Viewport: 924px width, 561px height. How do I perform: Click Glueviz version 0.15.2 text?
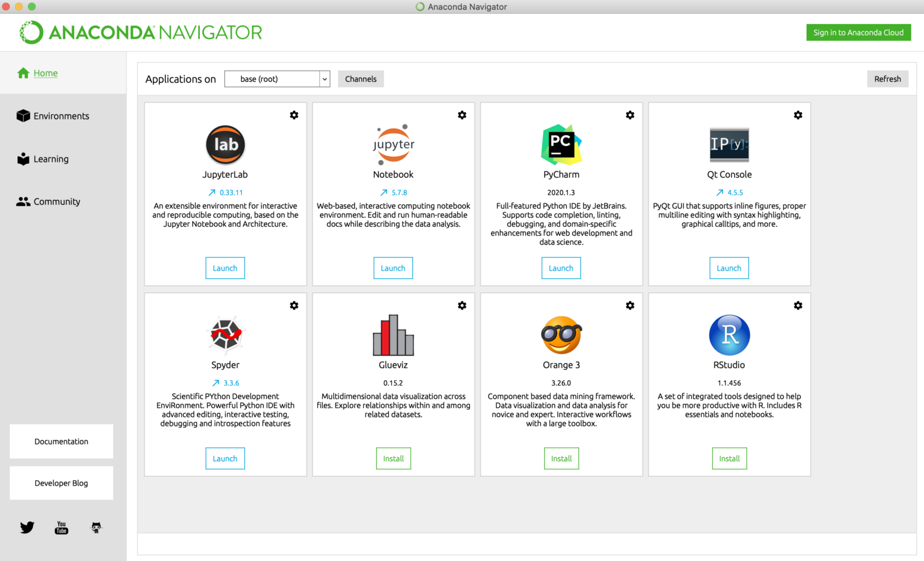[393, 383]
